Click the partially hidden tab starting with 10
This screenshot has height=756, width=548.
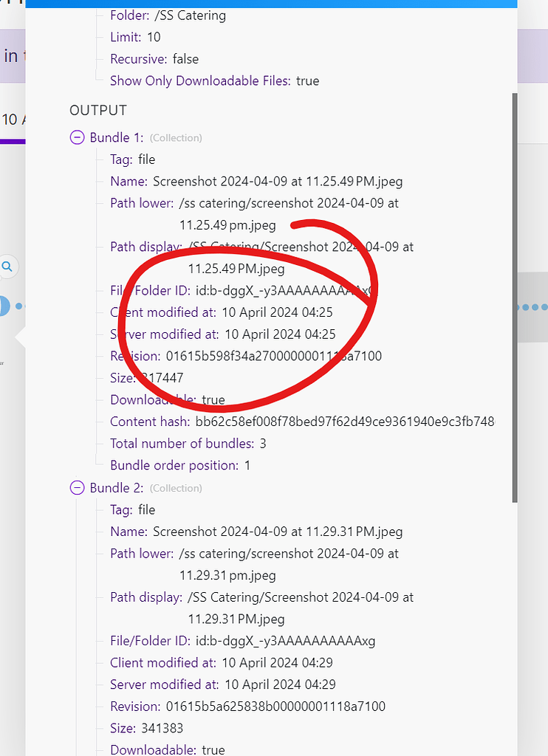pyautogui.click(x=10, y=120)
